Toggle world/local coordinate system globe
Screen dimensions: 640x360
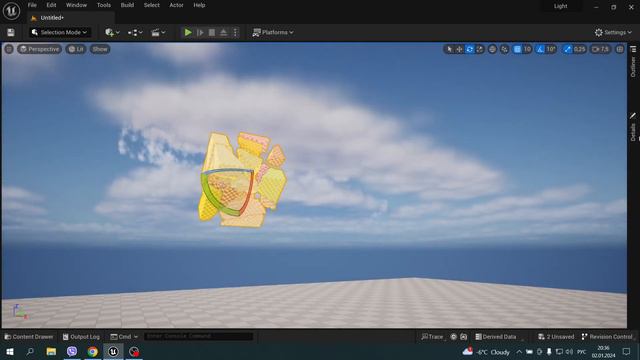coord(493,49)
